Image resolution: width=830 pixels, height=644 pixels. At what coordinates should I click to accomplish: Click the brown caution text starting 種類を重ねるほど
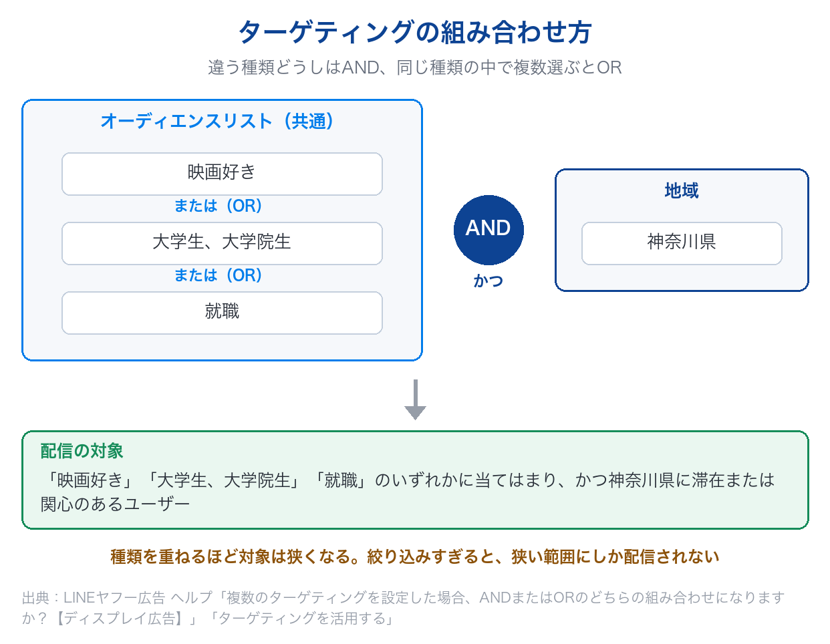(x=415, y=556)
